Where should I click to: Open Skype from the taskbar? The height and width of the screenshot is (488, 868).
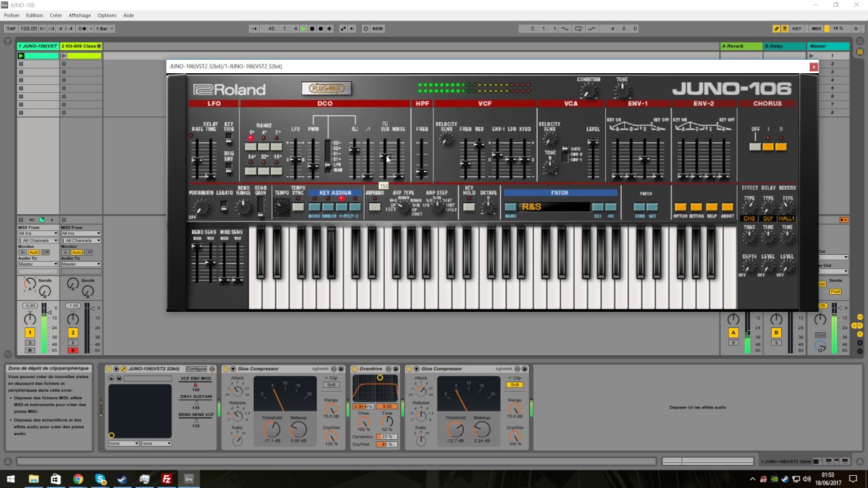tap(101, 479)
